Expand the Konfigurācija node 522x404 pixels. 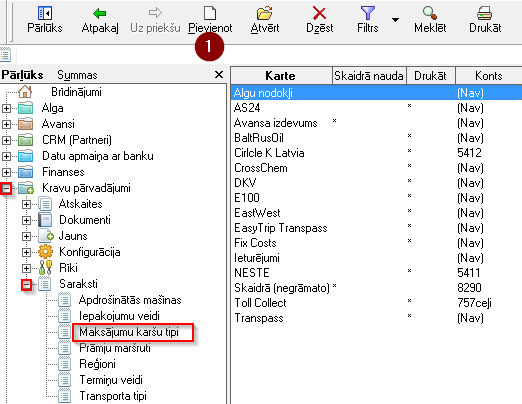click(x=26, y=252)
